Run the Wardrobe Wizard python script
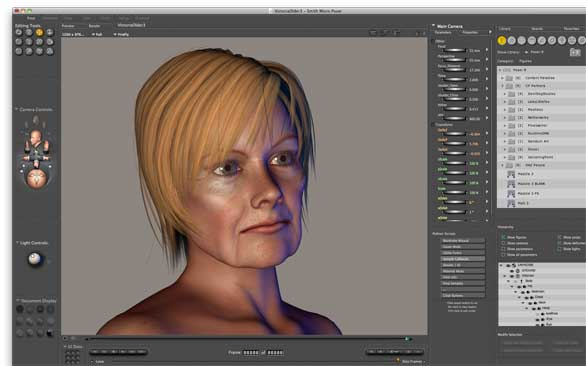 tap(463, 240)
